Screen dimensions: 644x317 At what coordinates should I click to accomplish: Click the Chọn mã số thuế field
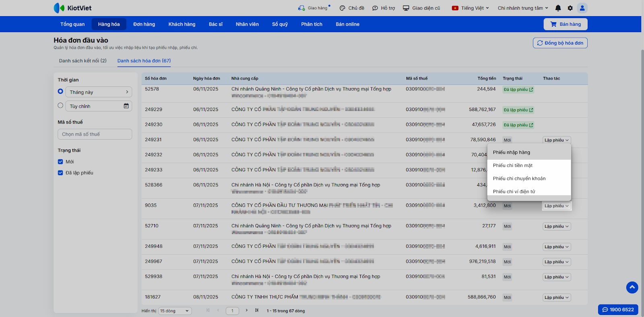click(x=95, y=134)
